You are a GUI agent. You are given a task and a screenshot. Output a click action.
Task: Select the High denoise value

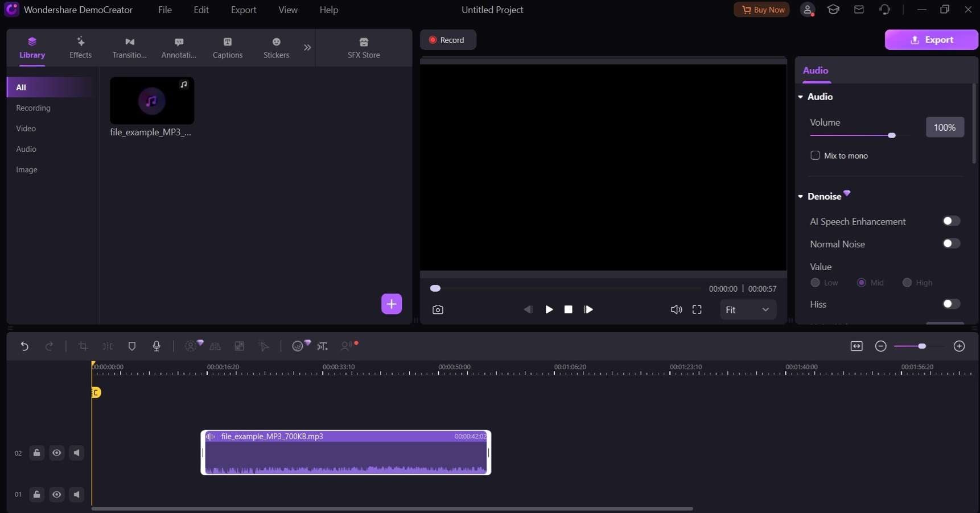click(907, 283)
